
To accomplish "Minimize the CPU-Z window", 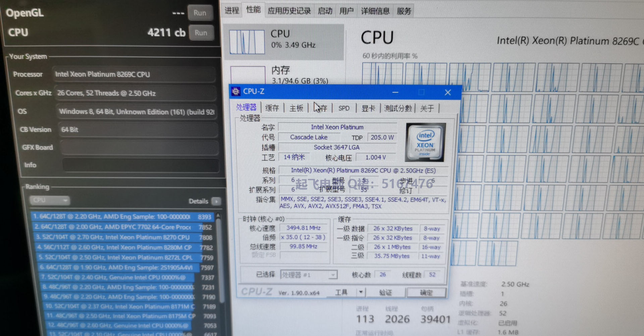I will coord(395,92).
